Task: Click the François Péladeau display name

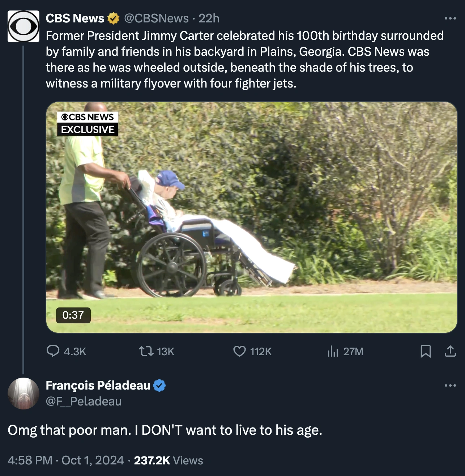Action: coord(98,386)
